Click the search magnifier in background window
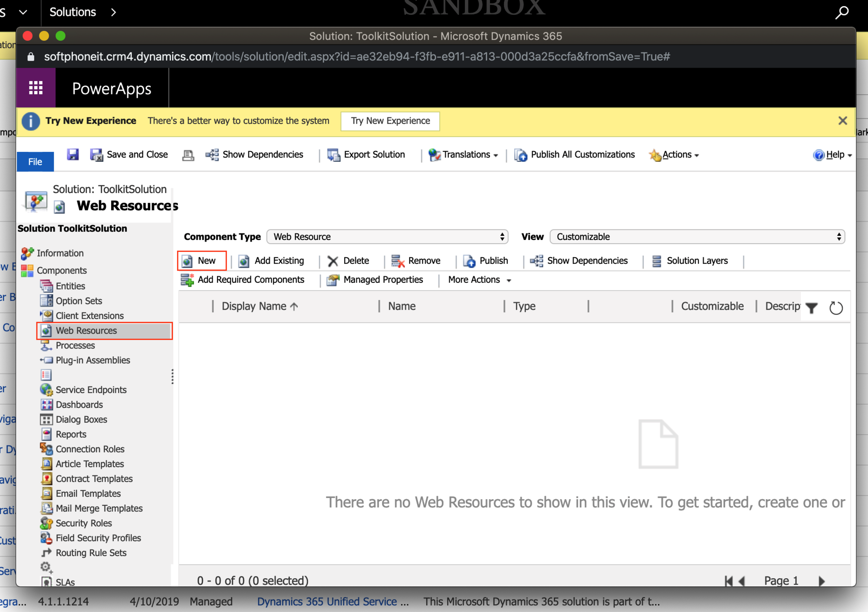The height and width of the screenshot is (612, 868). 842,12
